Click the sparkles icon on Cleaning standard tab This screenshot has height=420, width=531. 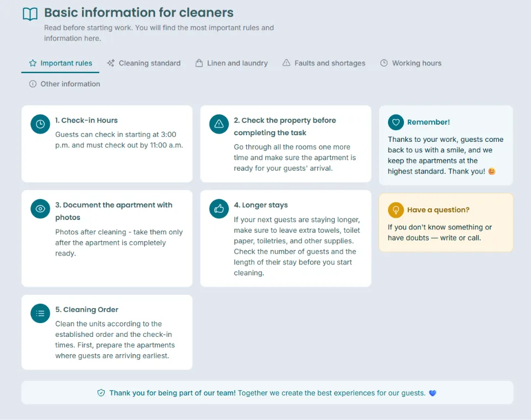[x=111, y=63]
